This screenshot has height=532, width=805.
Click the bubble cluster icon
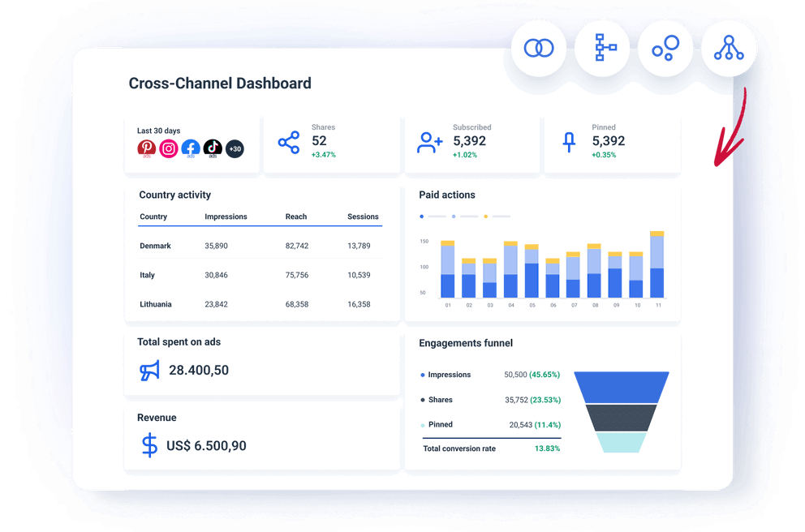click(x=665, y=48)
